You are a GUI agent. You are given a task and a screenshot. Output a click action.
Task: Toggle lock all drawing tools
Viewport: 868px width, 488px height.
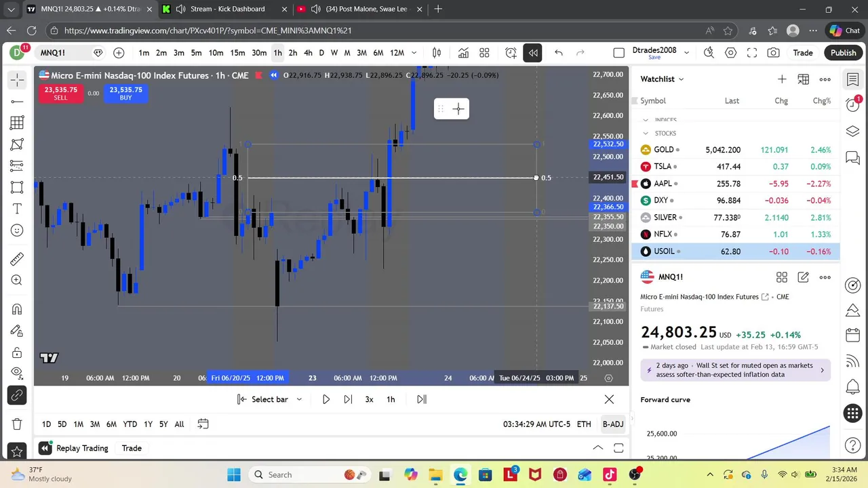tap(17, 352)
